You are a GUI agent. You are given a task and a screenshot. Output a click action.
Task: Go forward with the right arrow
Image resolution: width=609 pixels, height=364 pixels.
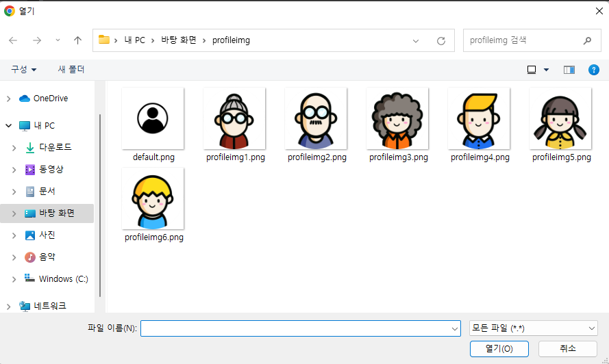tap(37, 40)
